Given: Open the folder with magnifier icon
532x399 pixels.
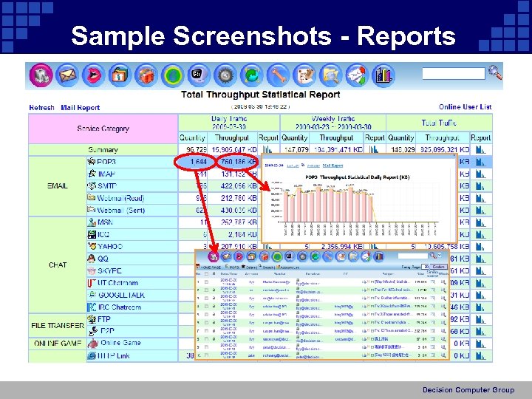Looking at the screenshot, I should click(331, 75).
